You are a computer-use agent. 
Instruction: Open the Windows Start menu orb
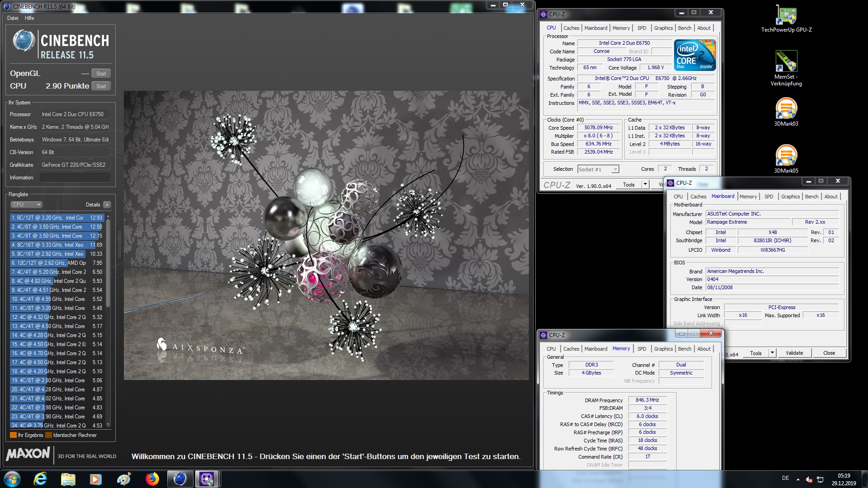click(x=12, y=479)
